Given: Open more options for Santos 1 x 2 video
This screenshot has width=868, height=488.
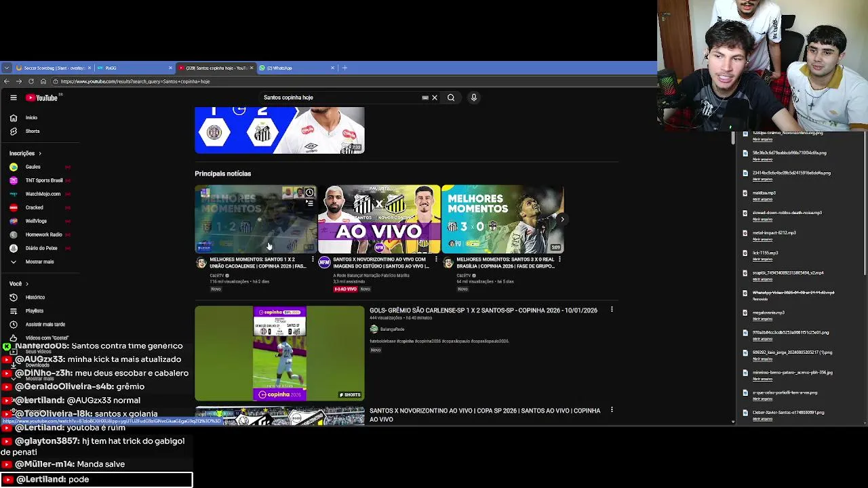Looking at the screenshot, I should (313, 260).
